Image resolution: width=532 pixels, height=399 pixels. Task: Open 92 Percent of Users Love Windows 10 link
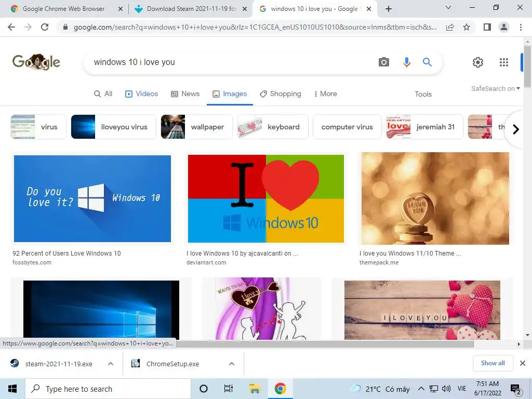66,254
